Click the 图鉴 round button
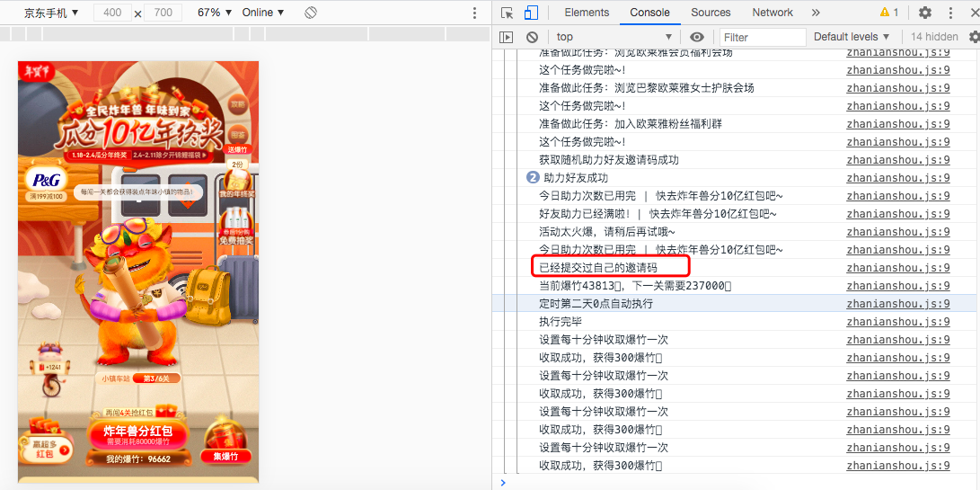The width and height of the screenshot is (980, 490). (237, 135)
